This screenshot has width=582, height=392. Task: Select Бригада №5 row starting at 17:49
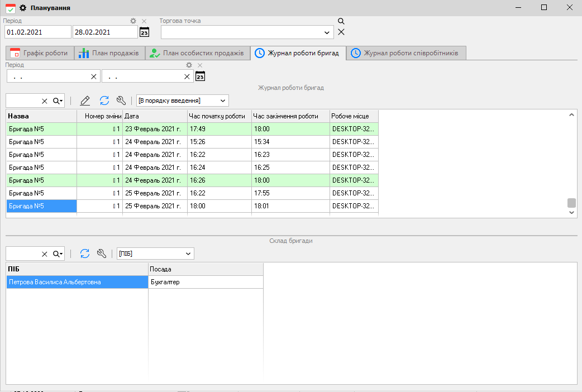pos(42,129)
